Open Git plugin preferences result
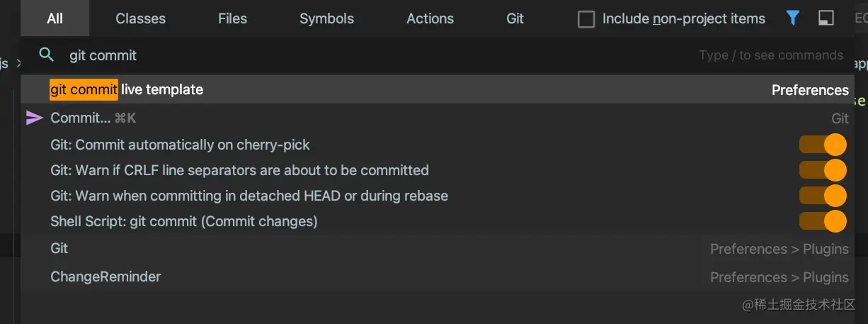868x324 pixels. pyautogui.click(x=437, y=249)
